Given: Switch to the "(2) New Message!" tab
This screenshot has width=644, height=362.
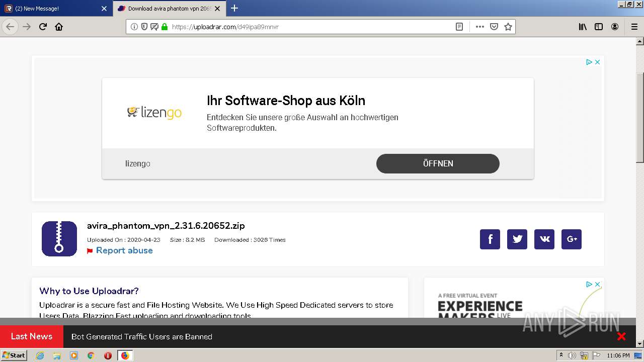Looking at the screenshot, I should (55, 9).
